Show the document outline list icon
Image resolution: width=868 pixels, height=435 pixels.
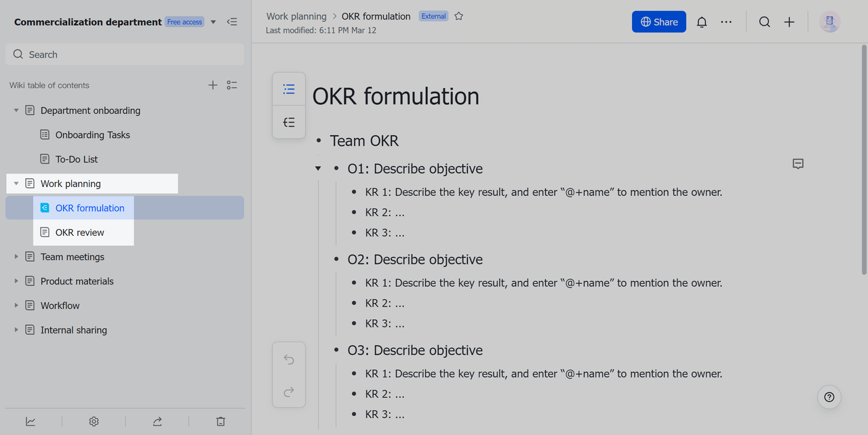point(289,89)
